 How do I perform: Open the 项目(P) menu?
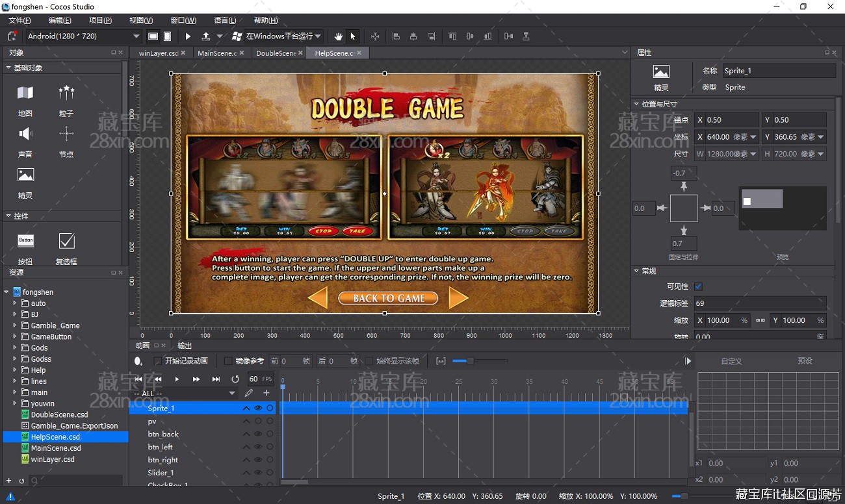[x=100, y=21]
